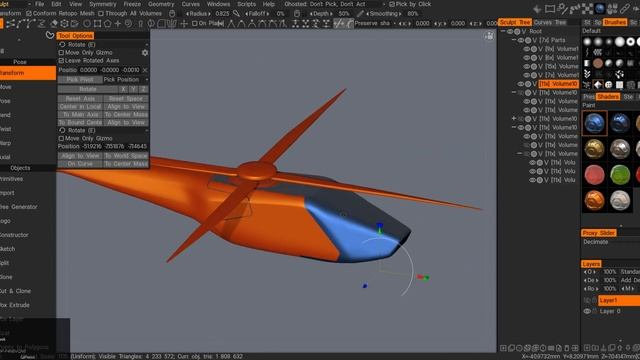Click the pen icon between Radius and Falloff
The width and height of the screenshot is (640, 360).
click(x=236, y=13)
